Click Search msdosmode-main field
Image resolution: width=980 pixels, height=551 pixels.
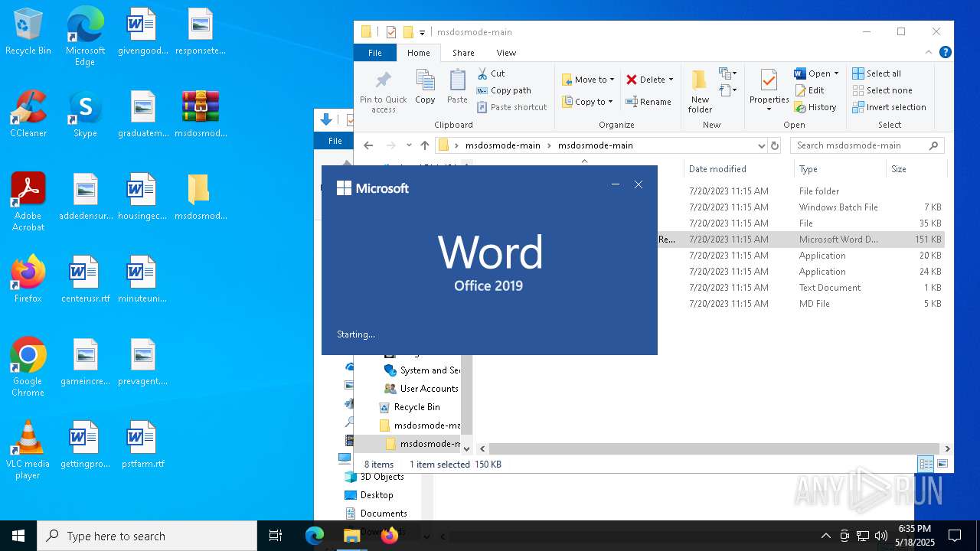[867, 145]
